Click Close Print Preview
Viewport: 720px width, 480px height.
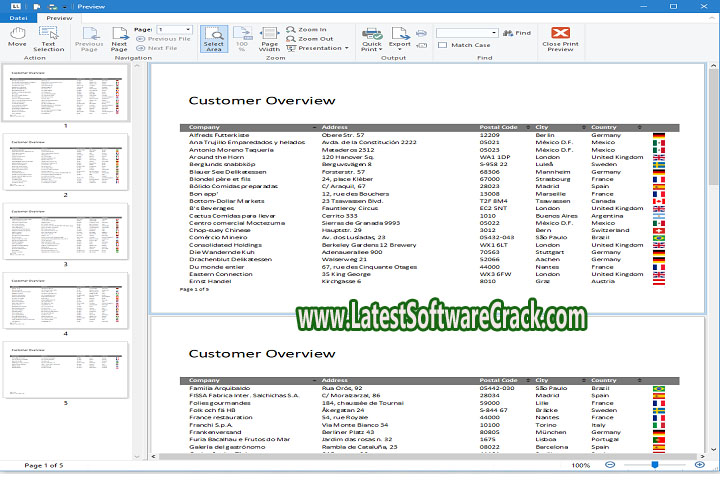point(558,38)
